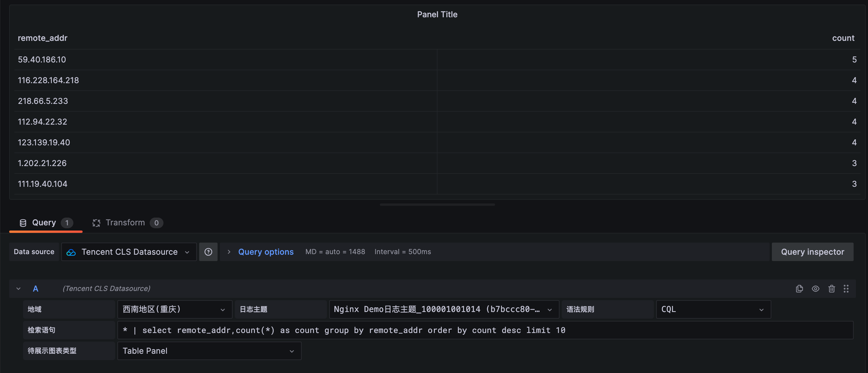This screenshot has width=868, height=373.
Task: Click drag handle dots on query A
Action: (846, 289)
